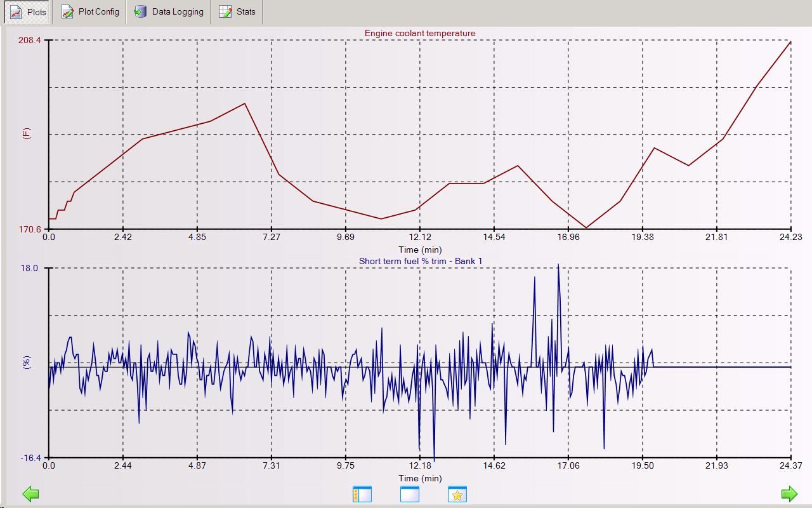The width and height of the screenshot is (812, 508).
Task: Click the Engine coolant temperature plot title
Action: coord(420,34)
